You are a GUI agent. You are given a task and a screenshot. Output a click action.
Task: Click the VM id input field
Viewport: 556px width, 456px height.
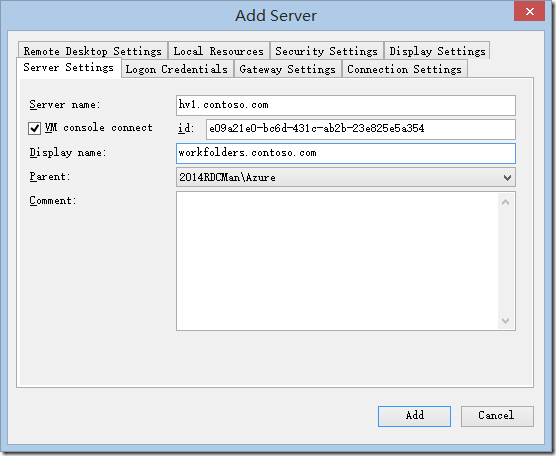tap(361, 129)
